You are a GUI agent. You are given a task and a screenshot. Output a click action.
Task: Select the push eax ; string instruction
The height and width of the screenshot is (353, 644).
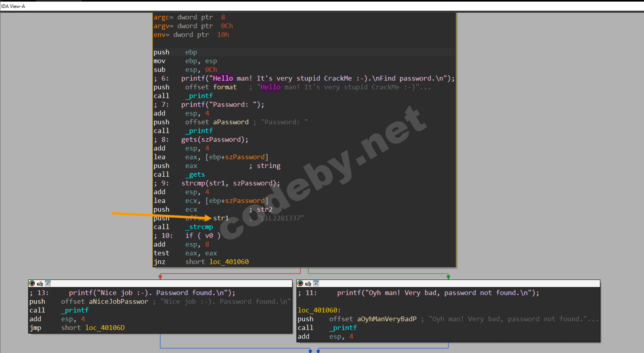[217, 166]
